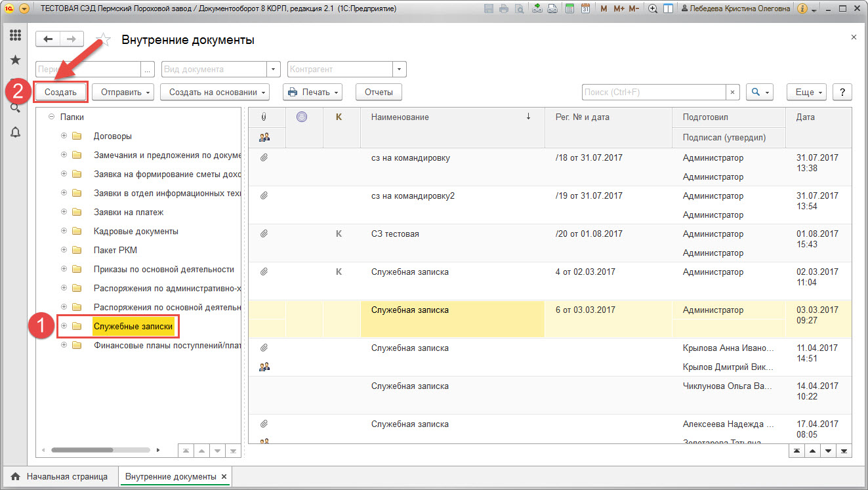Jump to last row in document list

coord(844,451)
